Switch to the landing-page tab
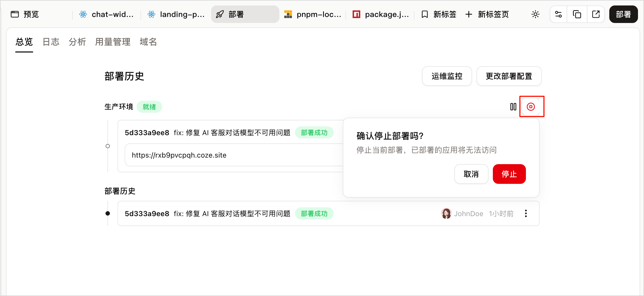Viewport: 644px width, 296px height. pos(176,14)
